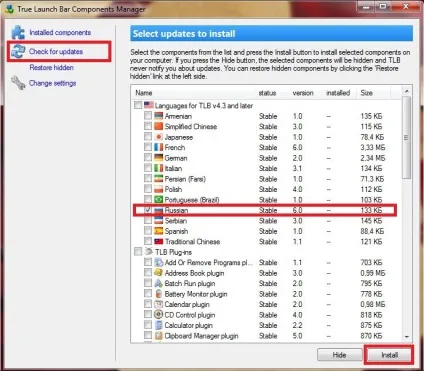The height and width of the screenshot is (371, 424).
Task: Uncheck the Russian language checkbox
Action: click(x=148, y=210)
